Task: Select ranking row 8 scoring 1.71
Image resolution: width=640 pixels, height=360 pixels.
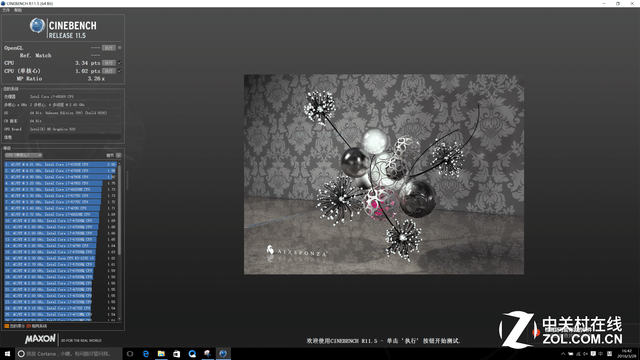Action: [60, 208]
